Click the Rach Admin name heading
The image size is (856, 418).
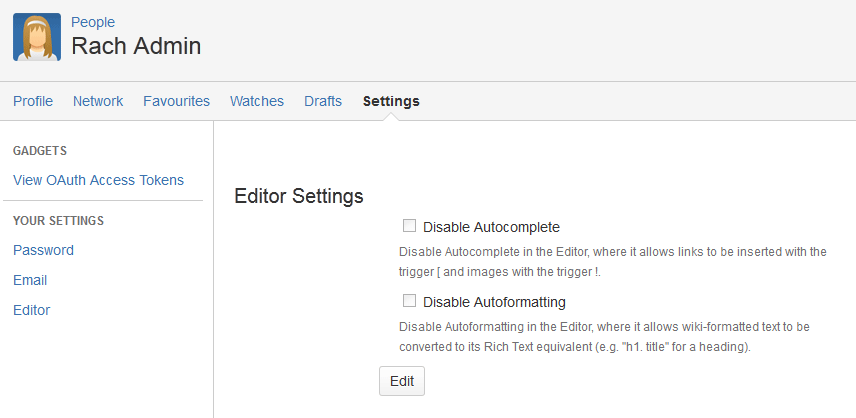pos(136,46)
